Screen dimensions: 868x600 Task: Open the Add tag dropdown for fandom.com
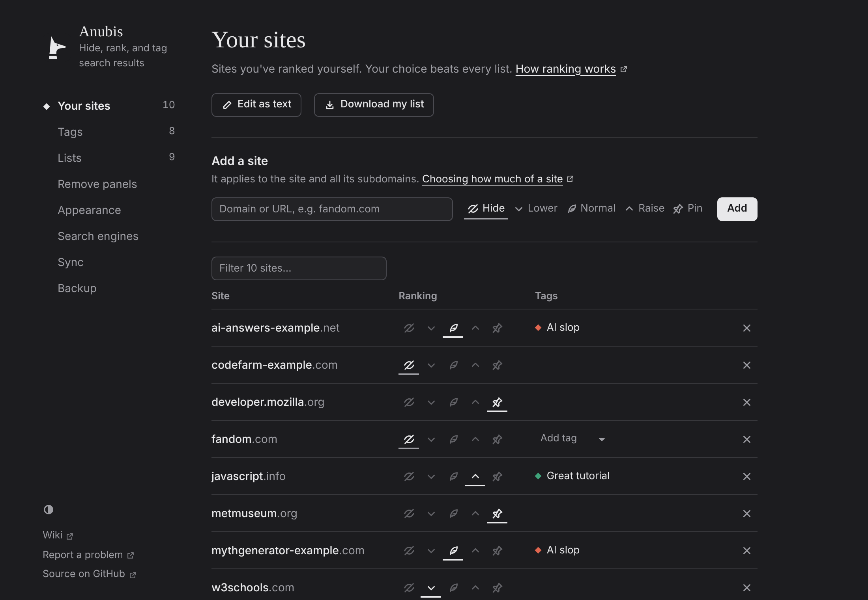572,439
